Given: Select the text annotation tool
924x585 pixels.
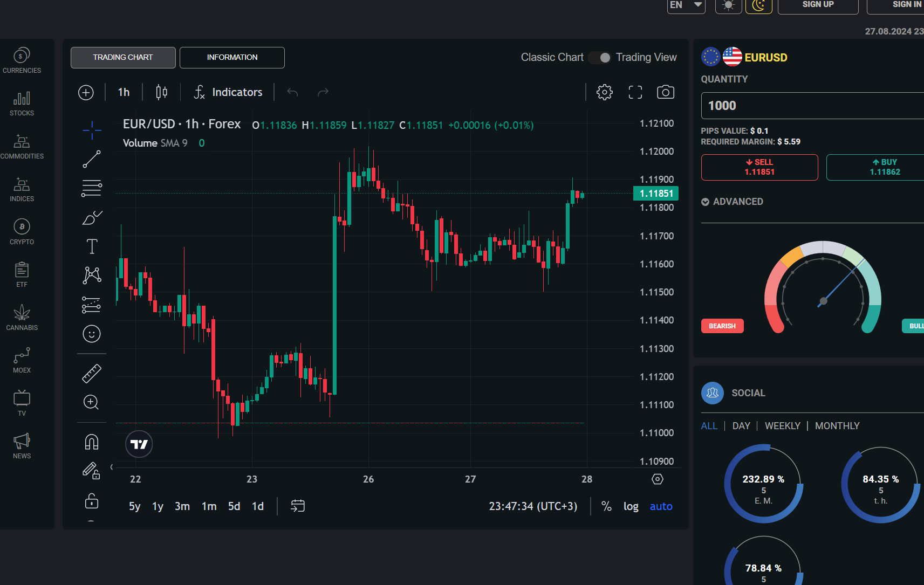Looking at the screenshot, I should point(92,246).
